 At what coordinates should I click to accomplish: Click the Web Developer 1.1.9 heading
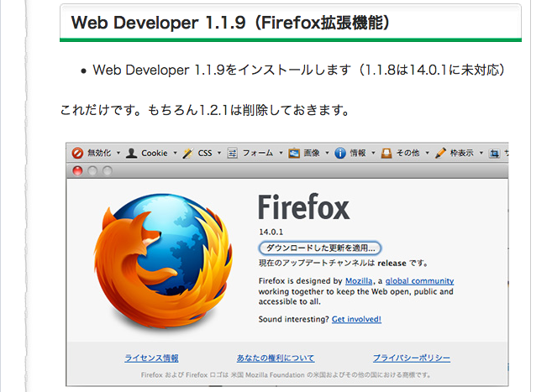click(x=230, y=23)
